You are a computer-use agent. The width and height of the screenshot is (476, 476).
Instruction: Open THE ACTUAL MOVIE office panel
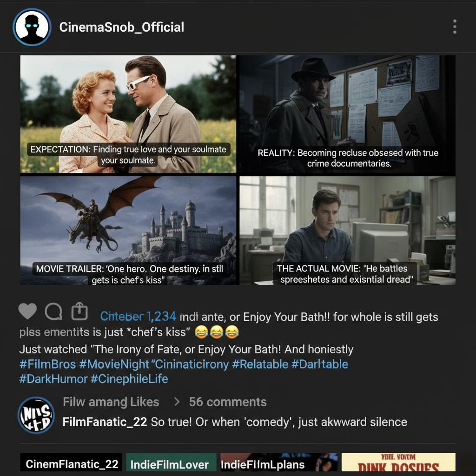[347, 230]
